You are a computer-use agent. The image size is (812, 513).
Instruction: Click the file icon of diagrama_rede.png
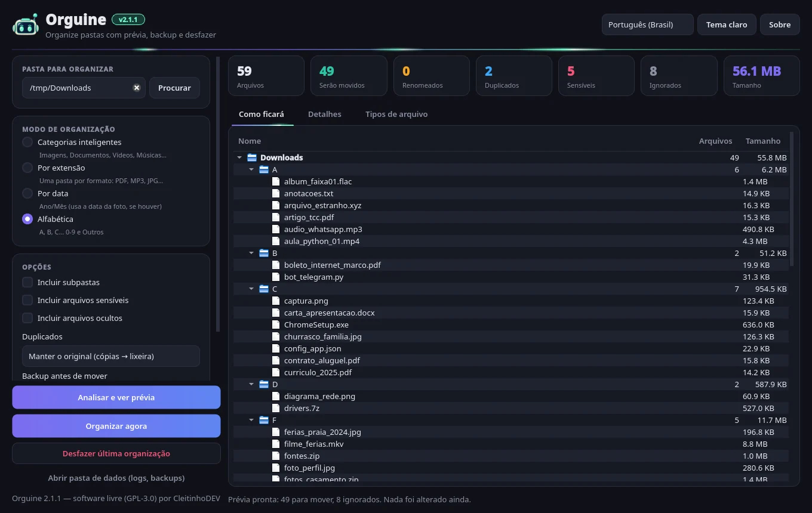point(276,396)
